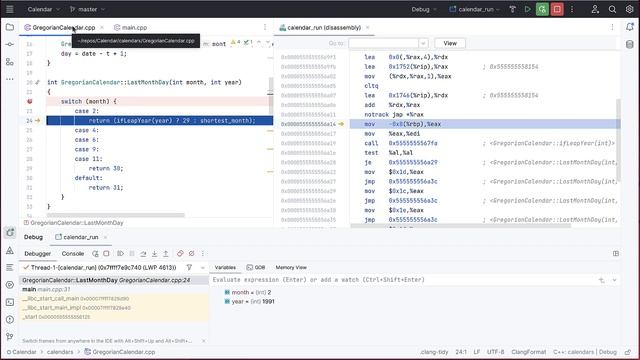
Task: Open More Actions in the top toolbar
Action: tap(572, 9)
